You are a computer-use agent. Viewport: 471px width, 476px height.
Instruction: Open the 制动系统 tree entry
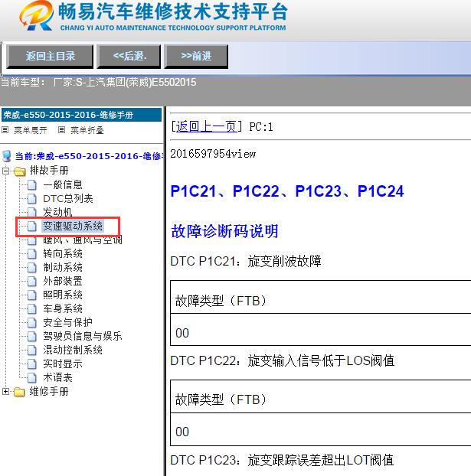coord(63,267)
